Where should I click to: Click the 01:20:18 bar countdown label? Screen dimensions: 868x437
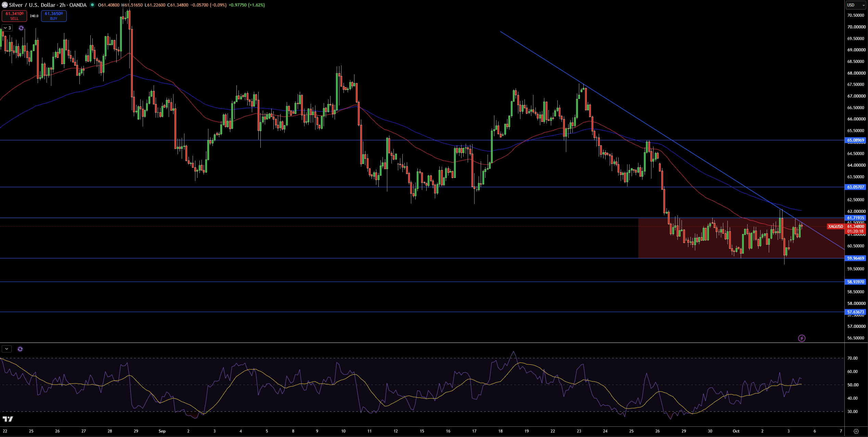[x=855, y=231]
